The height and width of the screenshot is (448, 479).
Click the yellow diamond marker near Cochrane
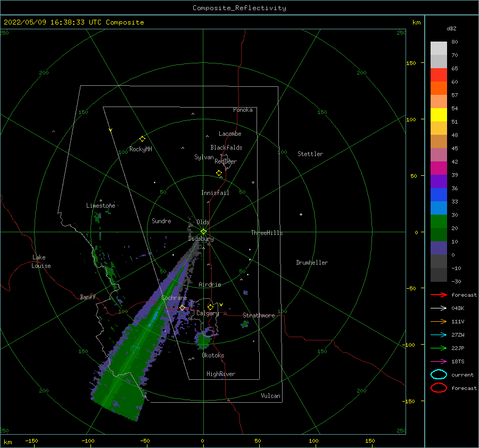click(x=182, y=308)
